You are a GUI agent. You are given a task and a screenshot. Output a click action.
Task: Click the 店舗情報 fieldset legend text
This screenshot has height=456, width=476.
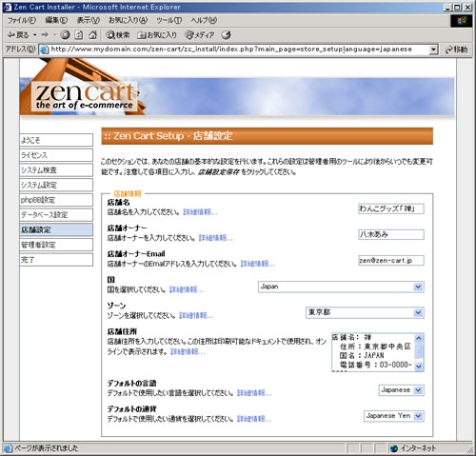[128, 193]
